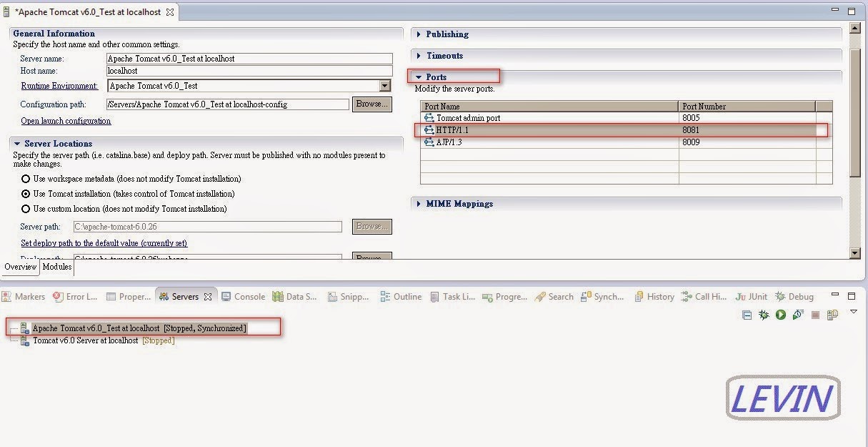The width and height of the screenshot is (868, 447).
Task: Start the server in profile mode icon
Action: (798, 315)
